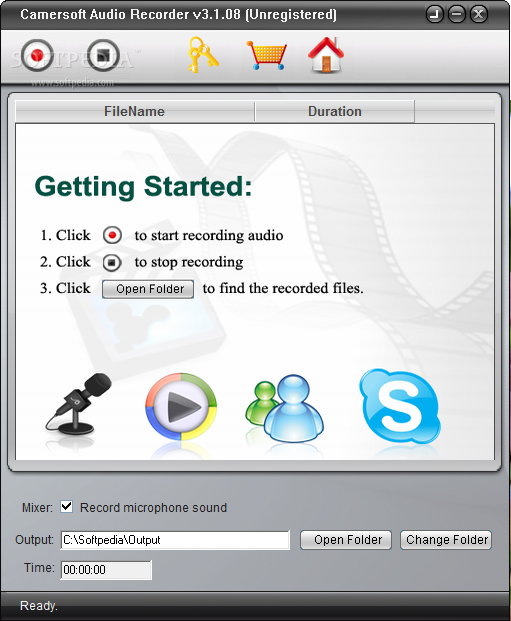Click the Skype logo icon
Screen dimensions: 511x621
400,406
